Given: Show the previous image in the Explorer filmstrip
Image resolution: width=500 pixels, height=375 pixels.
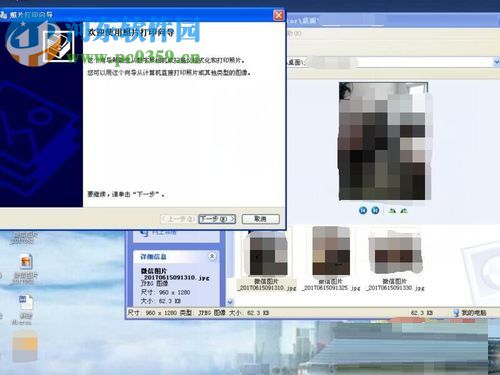Looking at the screenshot, I should (x=363, y=210).
